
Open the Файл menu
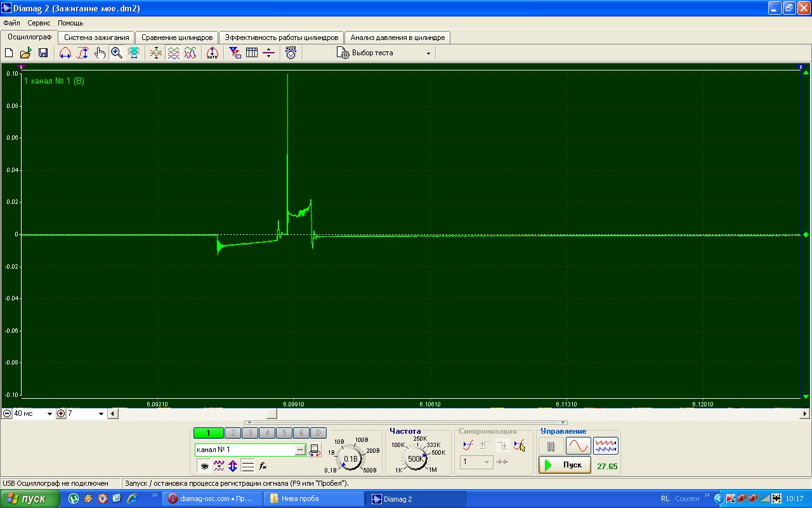coord(11,23)
